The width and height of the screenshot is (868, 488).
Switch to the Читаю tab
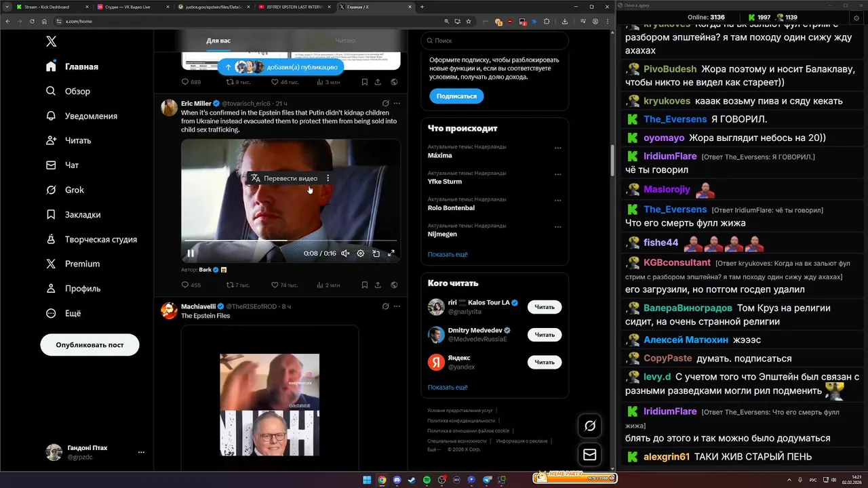[x=344, y=41]
